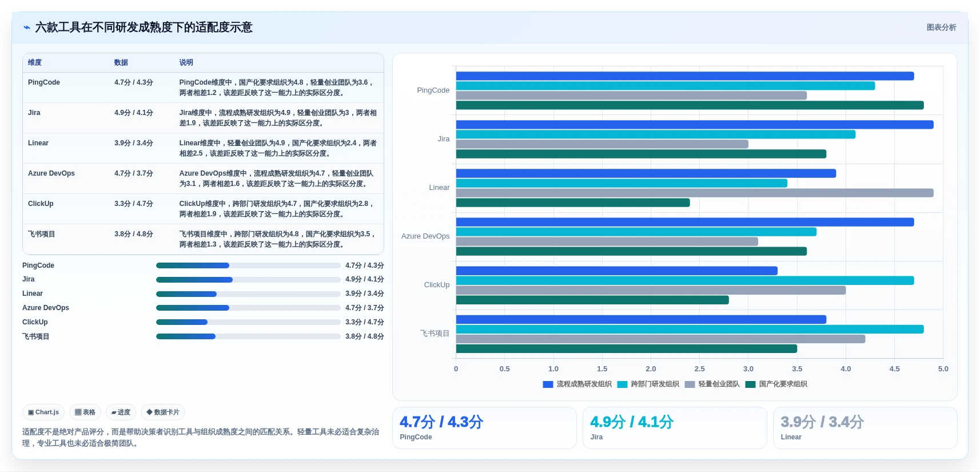Click the ClickUp label on the chart axis
980x472 pixels.
click(x=437, y=285)
